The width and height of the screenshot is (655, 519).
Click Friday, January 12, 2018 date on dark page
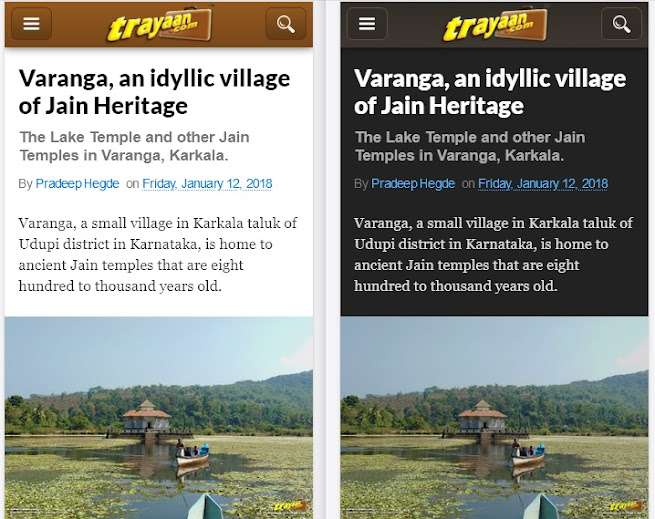(543, 184)
